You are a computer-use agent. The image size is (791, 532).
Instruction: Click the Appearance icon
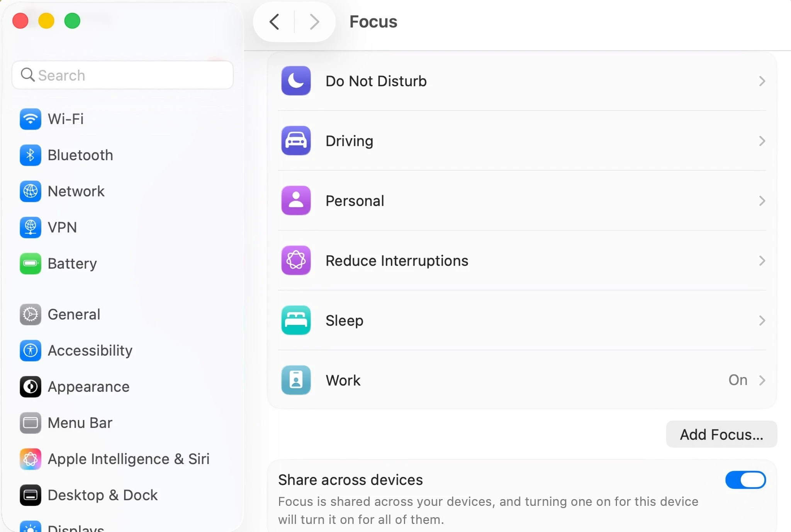[x=30, y=386]
